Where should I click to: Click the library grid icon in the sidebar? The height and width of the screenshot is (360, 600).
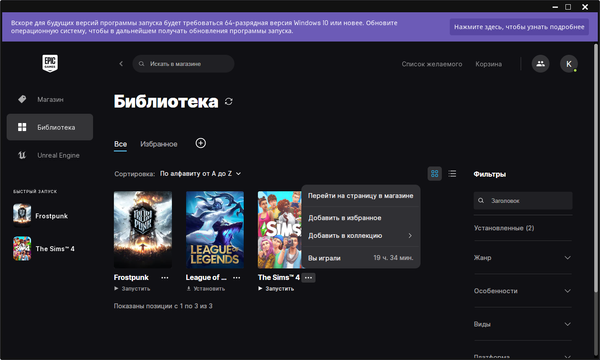(x=22, y=127)
